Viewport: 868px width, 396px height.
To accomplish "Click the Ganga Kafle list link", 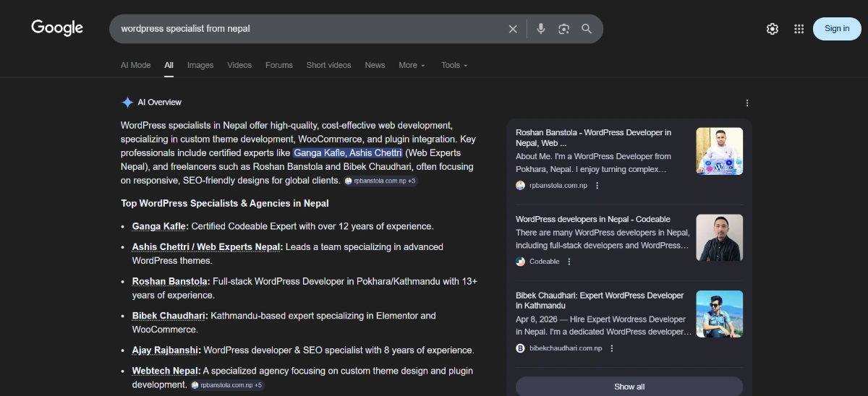I will pos(159,226).
